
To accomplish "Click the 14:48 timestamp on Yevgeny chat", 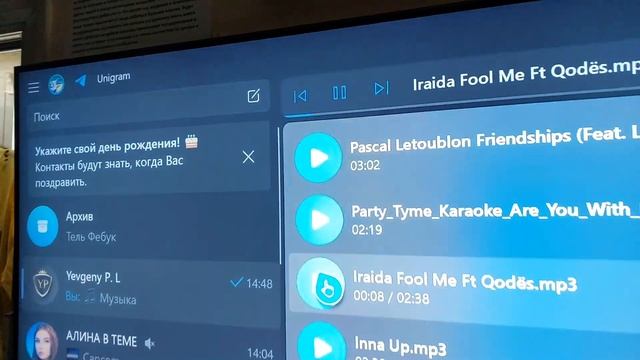I will click(259, 284).
